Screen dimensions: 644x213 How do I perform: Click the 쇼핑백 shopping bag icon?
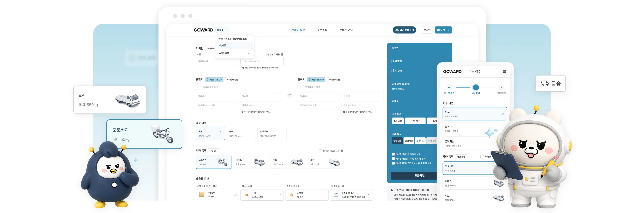[x=291, y=195]
